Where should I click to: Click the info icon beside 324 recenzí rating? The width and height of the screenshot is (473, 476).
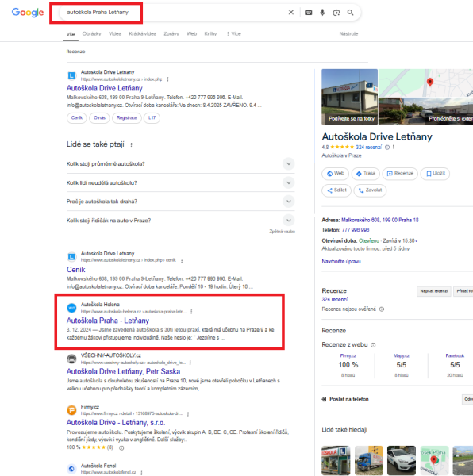coord(387,148)
